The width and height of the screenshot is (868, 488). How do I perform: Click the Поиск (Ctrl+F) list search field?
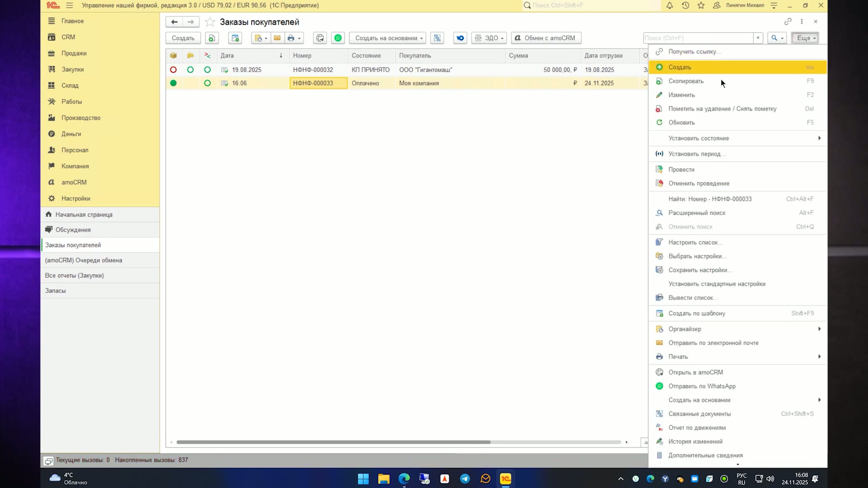click(698, 38)
